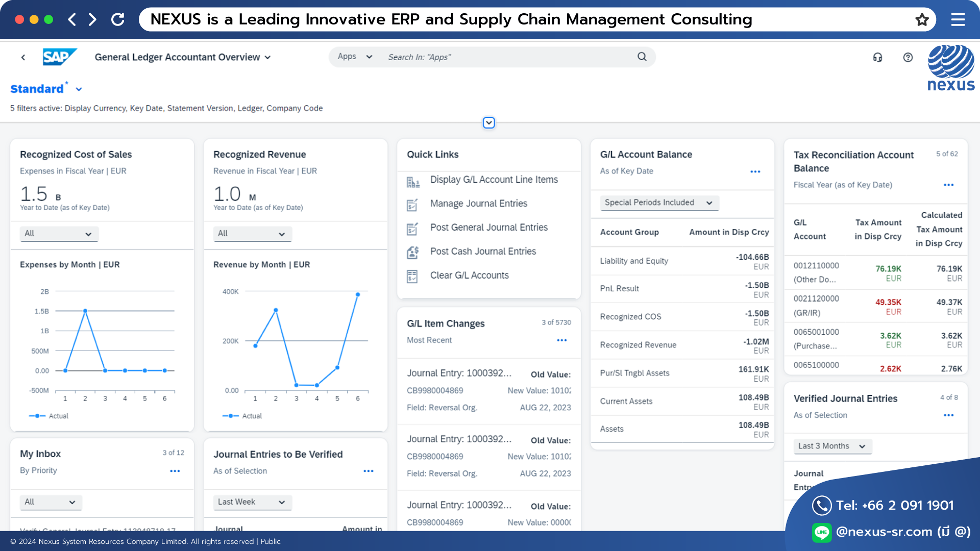Select the Recognized COS row

[x=682, y=317]
